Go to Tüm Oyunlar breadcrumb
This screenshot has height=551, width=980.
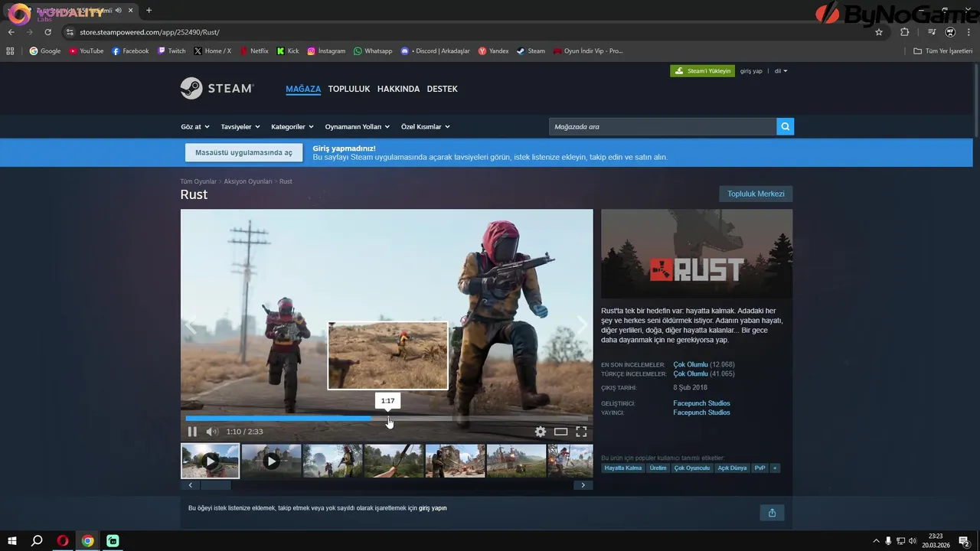pyautogui.click(x=198, y=181)
